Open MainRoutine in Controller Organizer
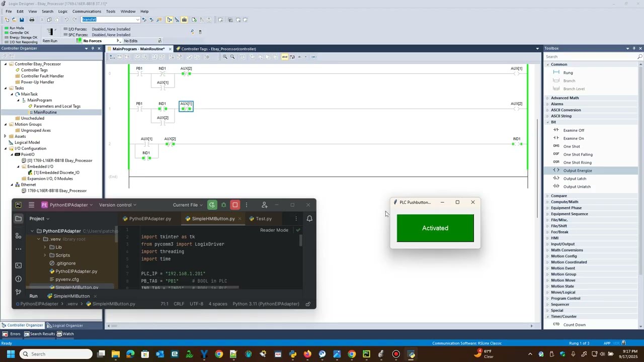Viewport: 644px width, 362px height. coord(45,112)
